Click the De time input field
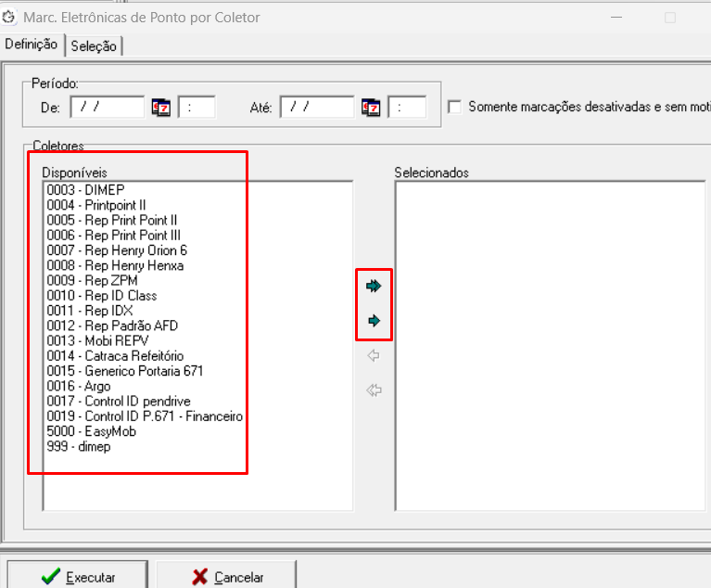This screenshot has width=711, height=588. tap(197, 108)
